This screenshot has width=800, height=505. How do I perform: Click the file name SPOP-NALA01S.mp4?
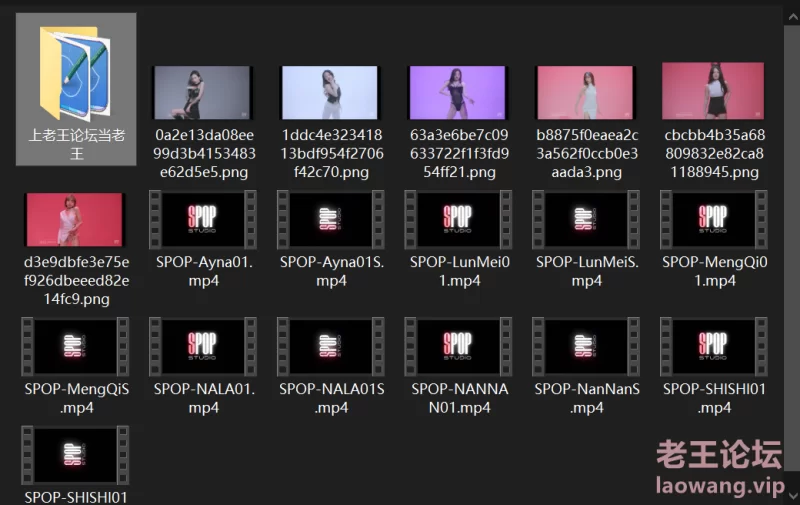click(332, 398)
